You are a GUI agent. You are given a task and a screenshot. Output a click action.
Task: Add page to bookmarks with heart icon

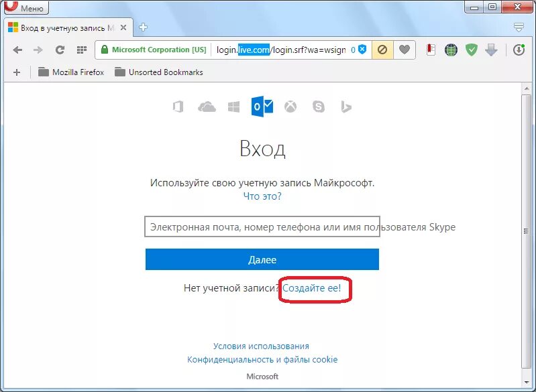click(x=405, y=50)
